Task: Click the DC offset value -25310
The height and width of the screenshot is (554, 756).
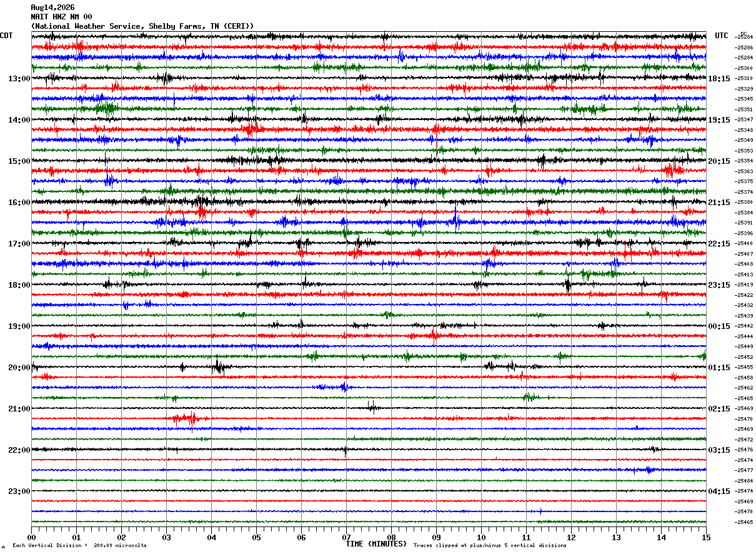Action: (x=744, y=78)
